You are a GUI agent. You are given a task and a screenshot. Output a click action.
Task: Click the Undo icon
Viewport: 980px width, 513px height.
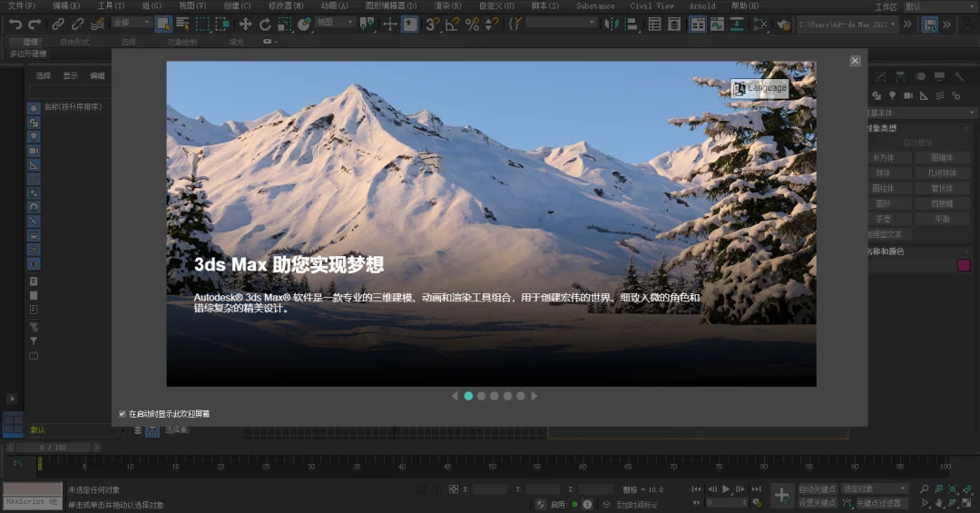coord(15,25)
